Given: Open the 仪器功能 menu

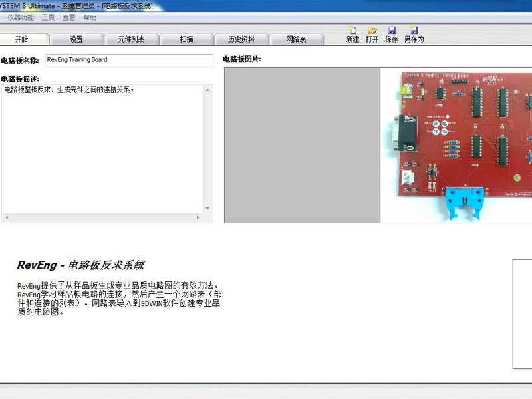Looking at the screenshot, I should pyautogui.click(x=21, y=17).
